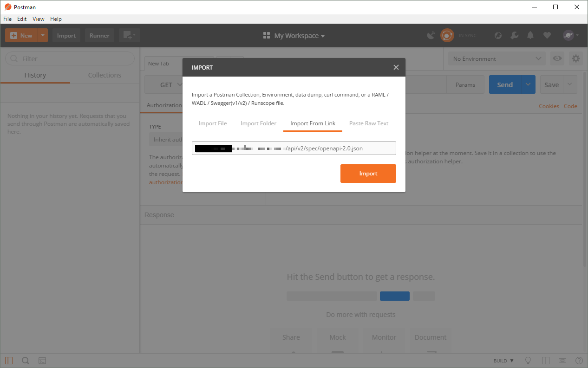The image size is (588, 368).
Task: Click the environment quick look eye icon
Action: [x=557, y=59]
